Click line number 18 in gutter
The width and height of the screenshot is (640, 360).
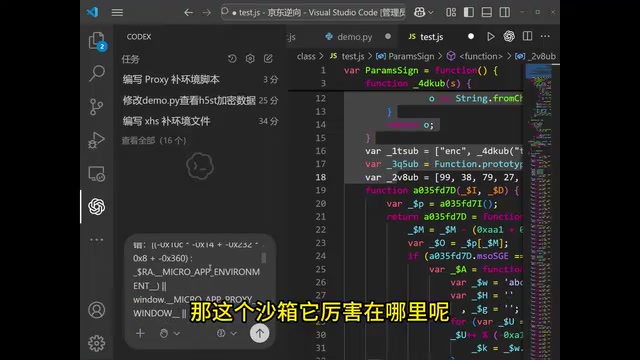pos(321,177)
